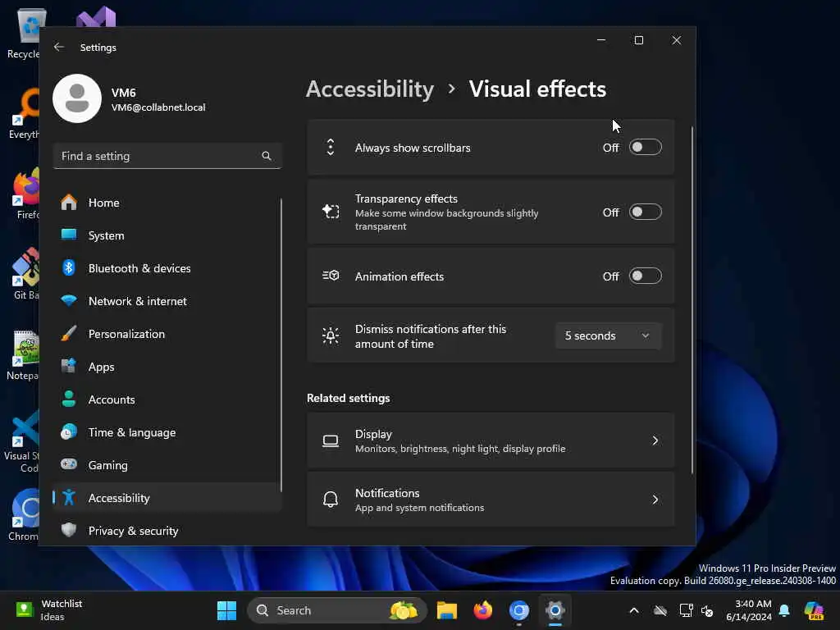This screenshot has height=630, width=840.
Task: Select Accounts in the sidebar
Action: pos(167,399)
